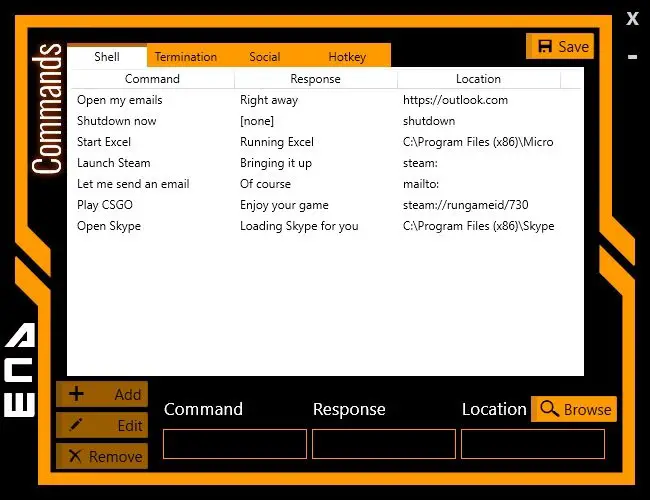Click the pencil icon on Edit
The height and width of the screenshot is (500, 650).
pyautogui.click(x=76, y=424)
